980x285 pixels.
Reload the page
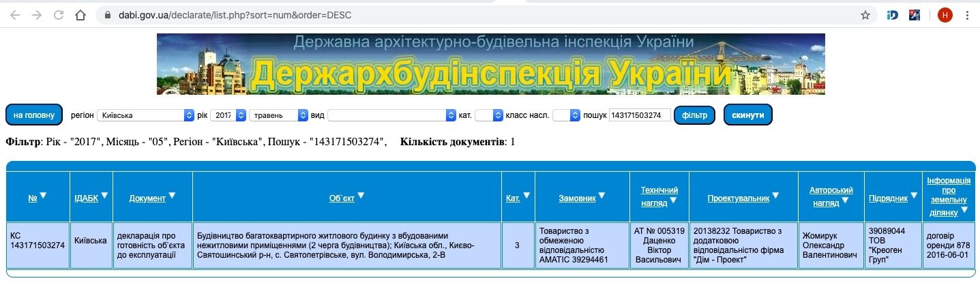59,14
